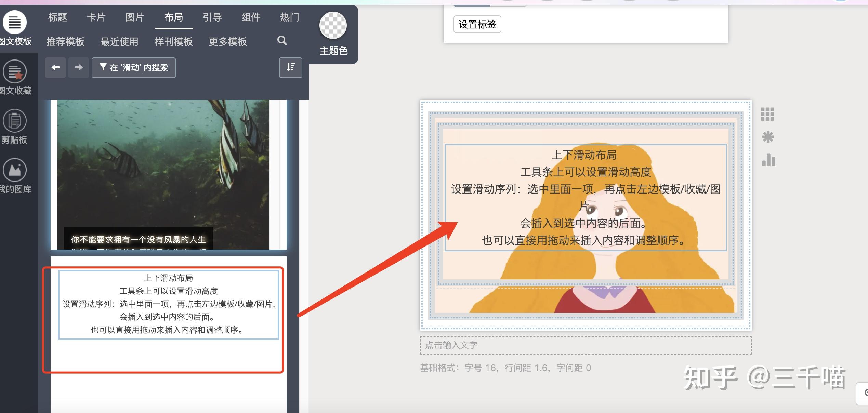This screenshot has height=413, width=868.
Task: Click the grid icon beside the editor
Action: (767, 114)
